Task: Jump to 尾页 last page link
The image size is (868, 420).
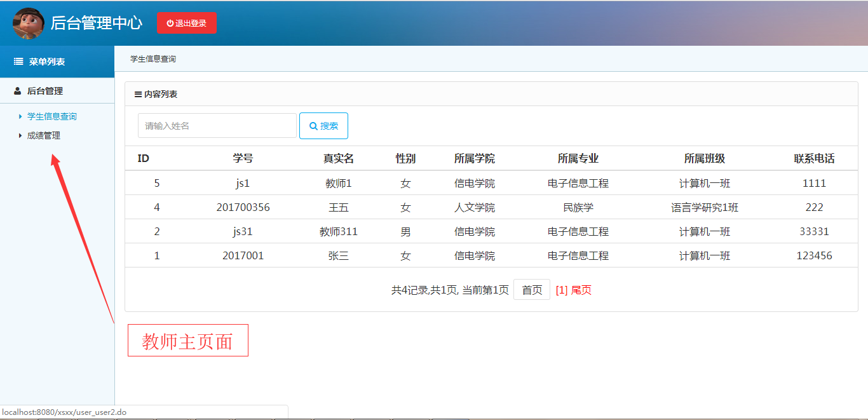Action: point(581,290)
